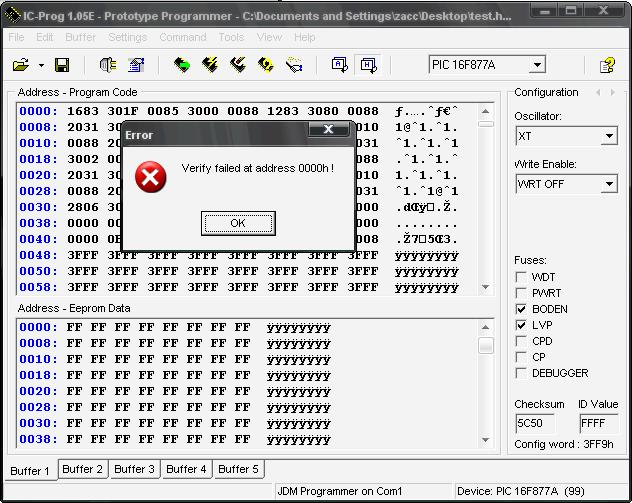Click the Verify chip icon
632x503 pixels.
click(266, 65)
